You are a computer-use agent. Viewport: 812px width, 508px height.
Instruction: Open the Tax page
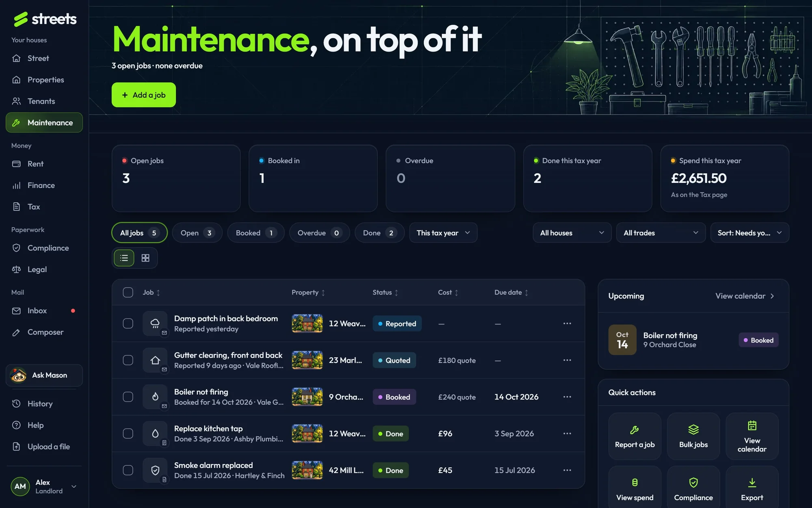[44, 207]
